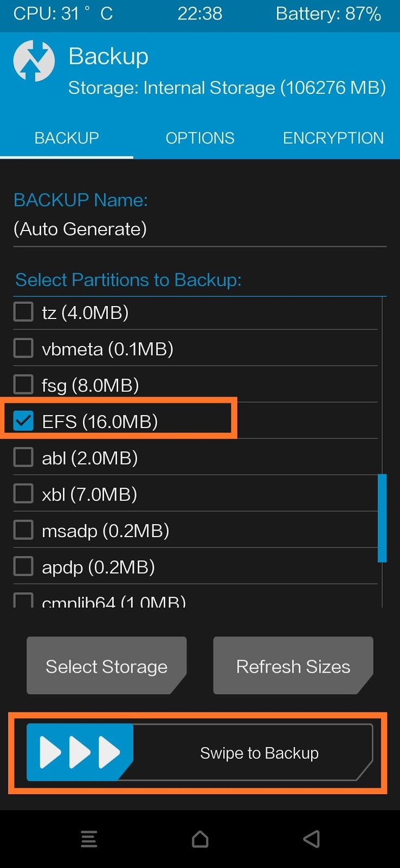Tap the back triangle navigation icon

click(311, 839)
